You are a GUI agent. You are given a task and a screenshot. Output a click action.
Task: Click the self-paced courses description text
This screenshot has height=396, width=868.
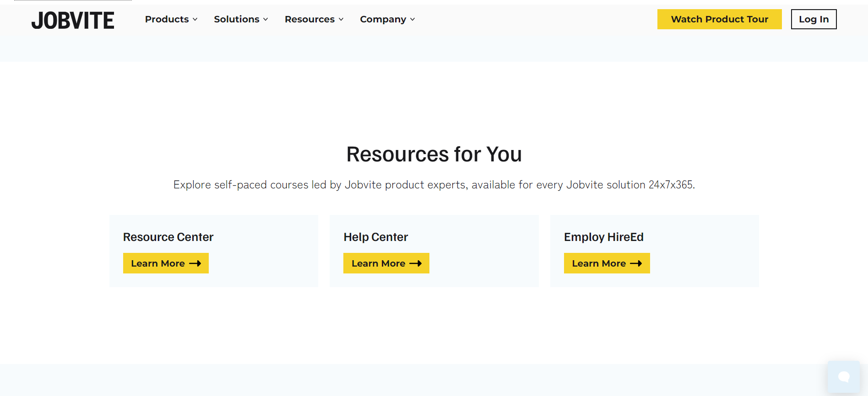coord(434,185)
